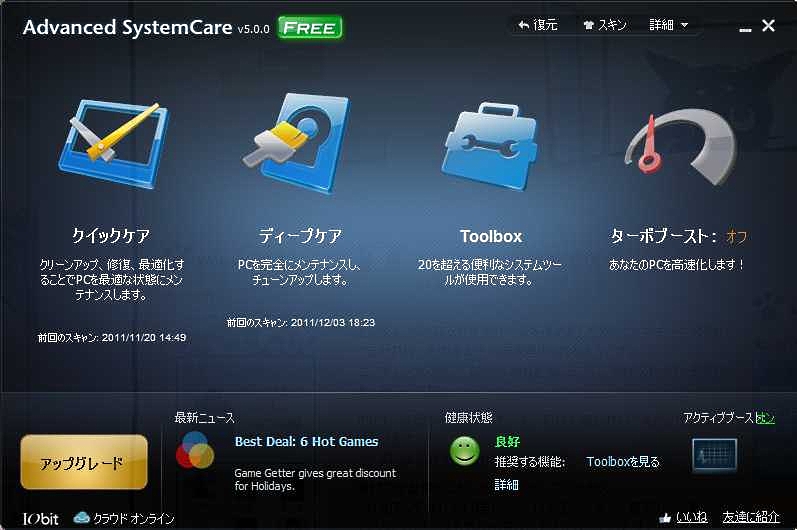Screen dimensions: 797x530
Task: Close the Advanced SystemCare window
Action: 769,25
